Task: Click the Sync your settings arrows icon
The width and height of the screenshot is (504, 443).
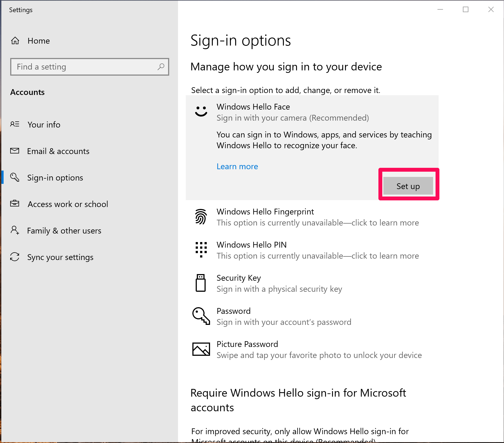Action: [x=15, y=257]
